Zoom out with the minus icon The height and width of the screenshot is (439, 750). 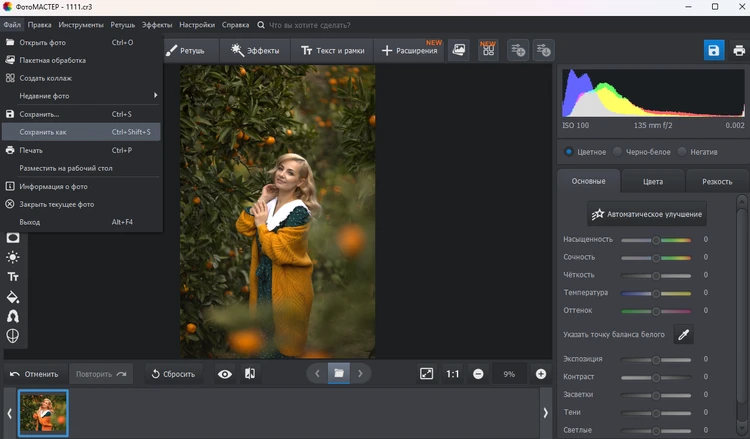click(x=478, y=373)
